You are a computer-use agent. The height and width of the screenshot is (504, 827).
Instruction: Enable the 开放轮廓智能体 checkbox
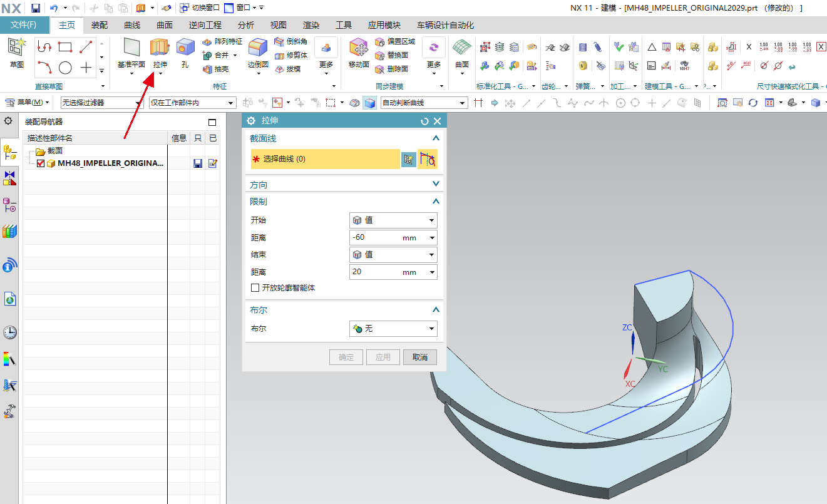pos(255,288)
